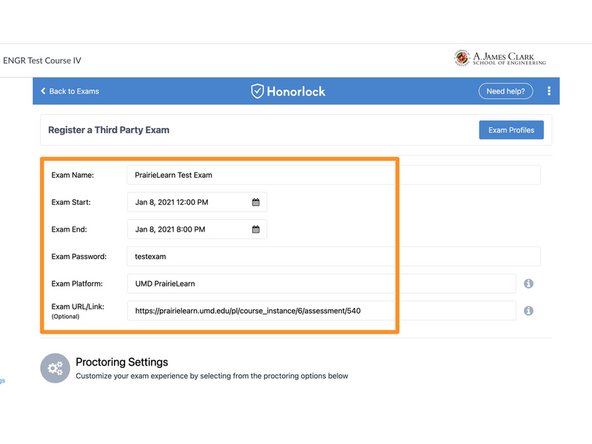The width and height of the screenshot is (592, 444).
Task: Click the Need help? button
Action: click(506, 91)
